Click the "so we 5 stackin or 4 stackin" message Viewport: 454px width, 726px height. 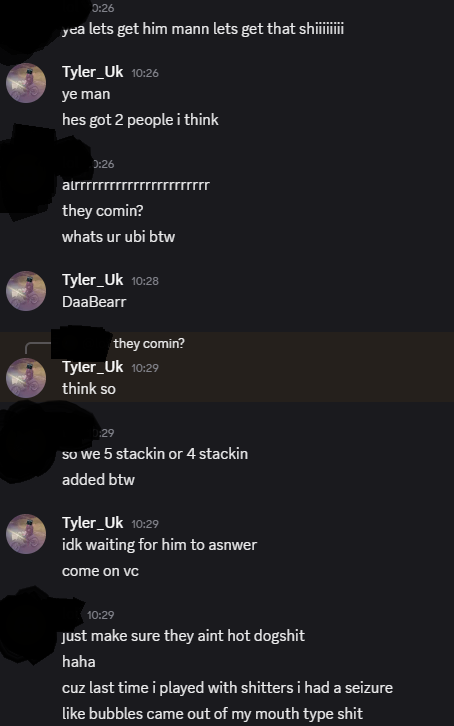(155, 454)
